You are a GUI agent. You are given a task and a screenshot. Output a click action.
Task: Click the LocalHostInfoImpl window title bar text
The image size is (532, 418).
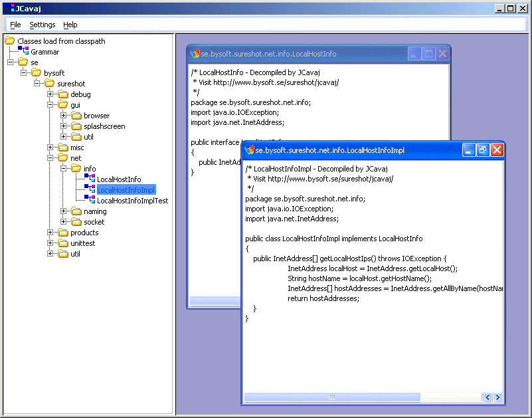coord(330,150)
